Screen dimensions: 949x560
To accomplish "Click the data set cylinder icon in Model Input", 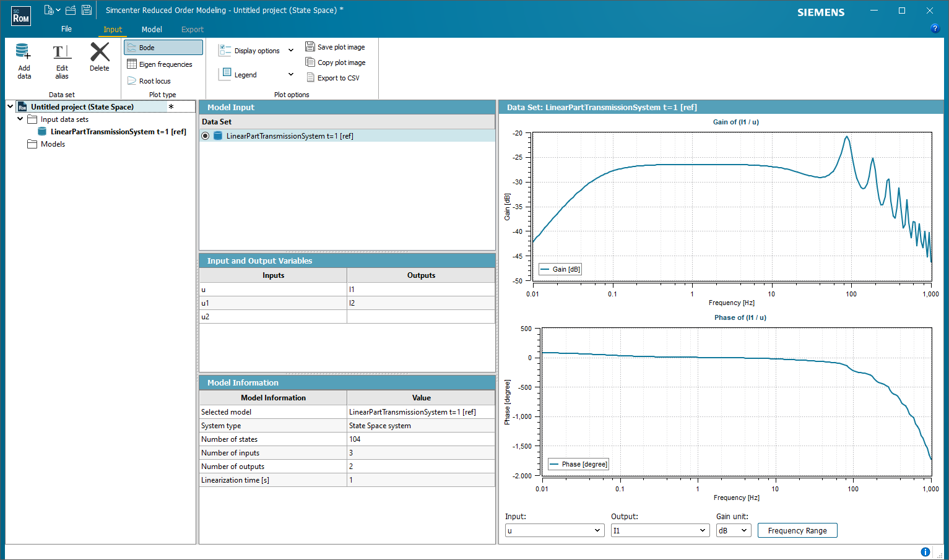I will [x=218, y=136].
